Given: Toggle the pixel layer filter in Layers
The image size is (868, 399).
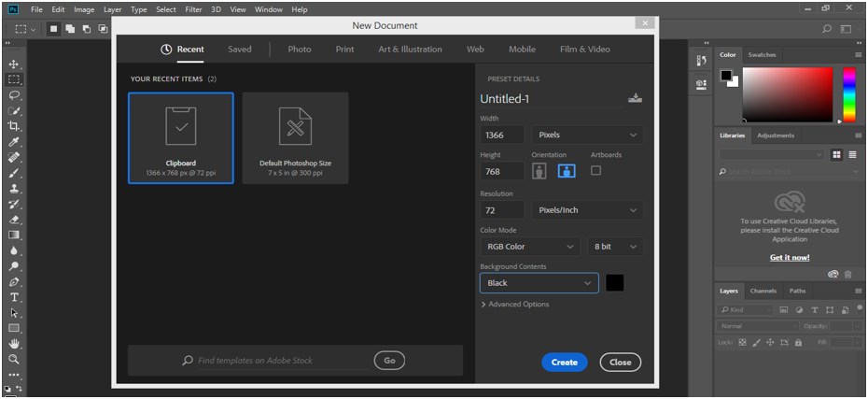Looking at the screenshot, I should point(784,310).
